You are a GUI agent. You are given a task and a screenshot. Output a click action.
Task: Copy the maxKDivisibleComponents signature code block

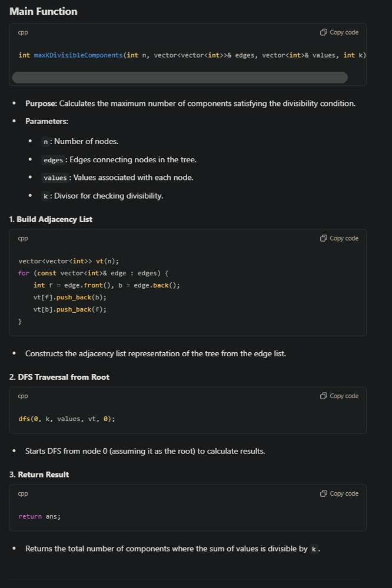coord(339,32)
